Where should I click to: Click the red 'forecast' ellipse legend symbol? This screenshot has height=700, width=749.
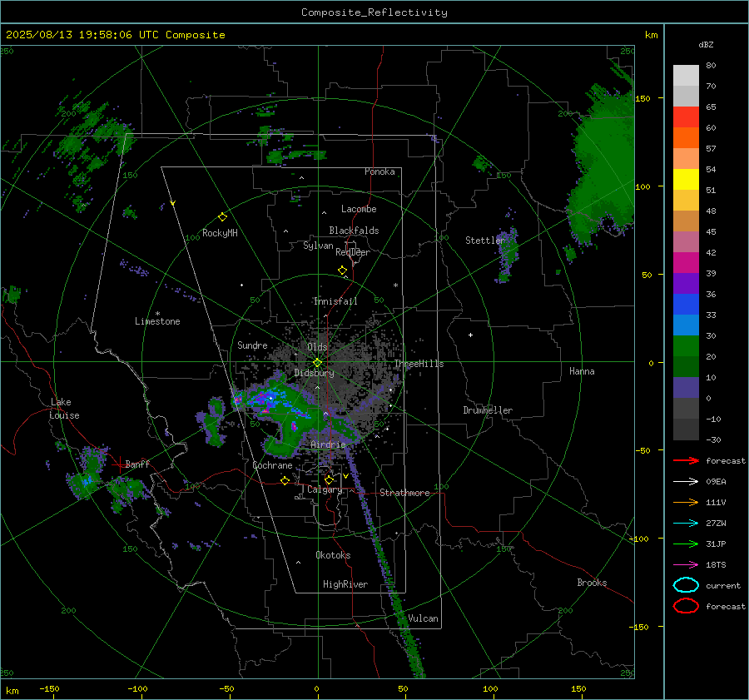click(686, 606)
